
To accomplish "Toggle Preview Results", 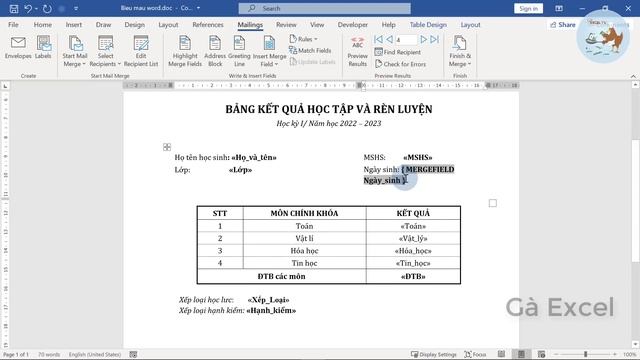I will click(358, 51).
